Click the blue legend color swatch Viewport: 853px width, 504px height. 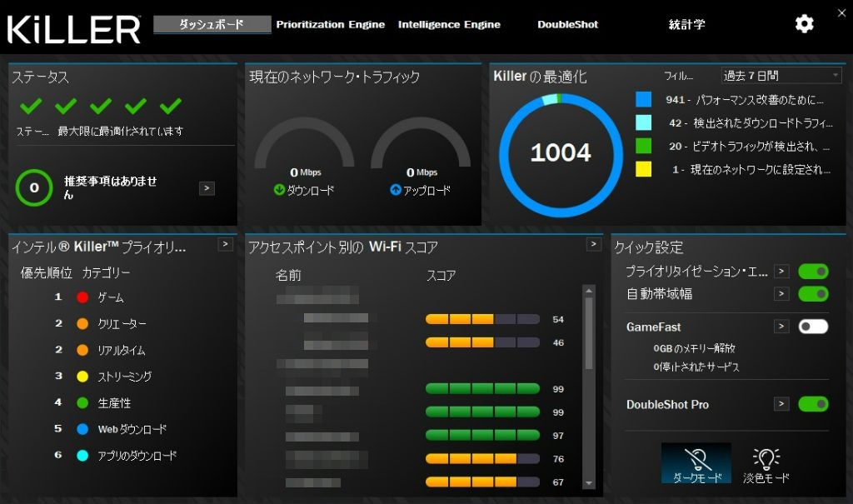coord(643,99)
